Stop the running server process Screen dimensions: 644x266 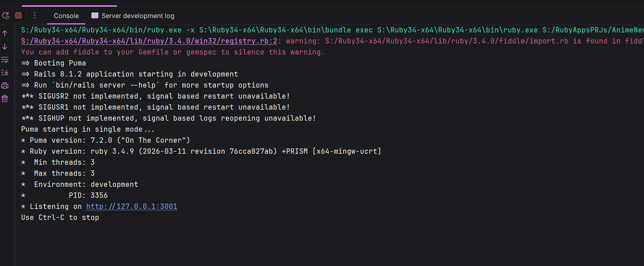(x=18, y=16)
